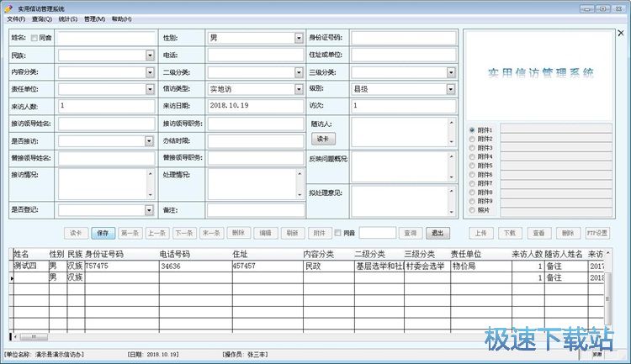The image size is (631, 364).
Task: Click the 读卡 button under 随访人
Action: tap(323, 139)
